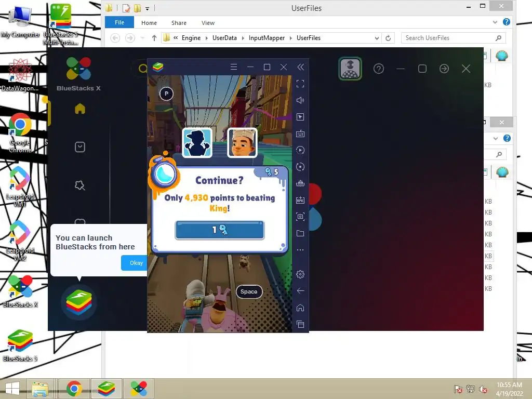Select the silhouette character portrait
Viewport: 532px width, 399px height.
197,142
